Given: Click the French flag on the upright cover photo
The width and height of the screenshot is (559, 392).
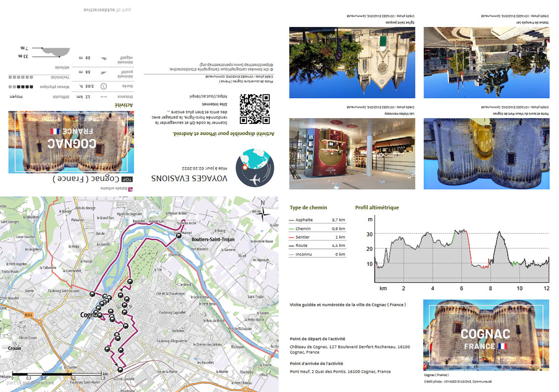Looking at the screenshot, I should [x=502, y=346].
